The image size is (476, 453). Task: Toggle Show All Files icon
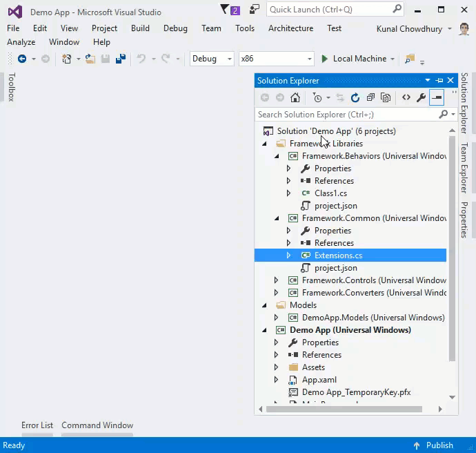(386, 98)
